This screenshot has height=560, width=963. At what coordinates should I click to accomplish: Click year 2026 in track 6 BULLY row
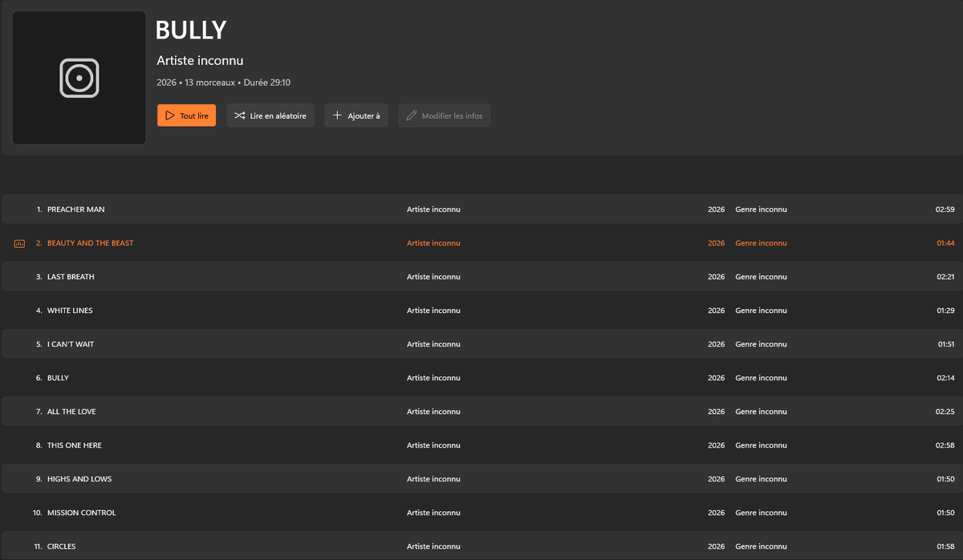(x=716, y=378)
